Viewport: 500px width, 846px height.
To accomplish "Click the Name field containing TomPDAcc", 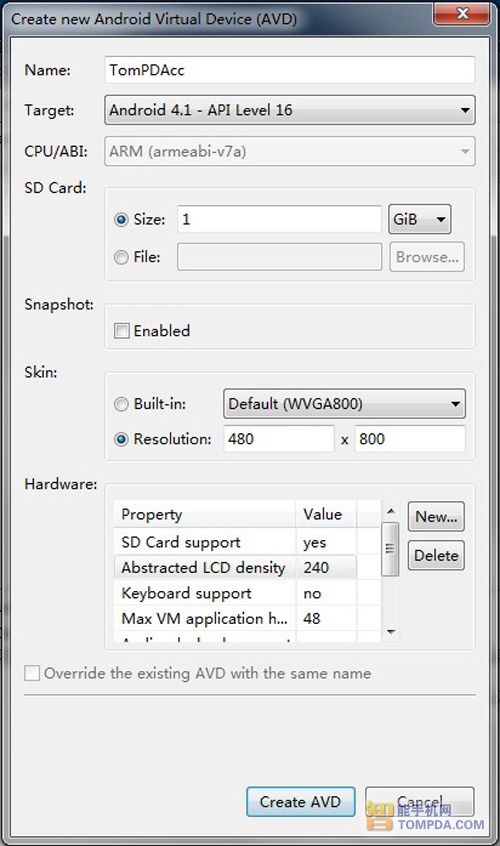I will 290,70.
